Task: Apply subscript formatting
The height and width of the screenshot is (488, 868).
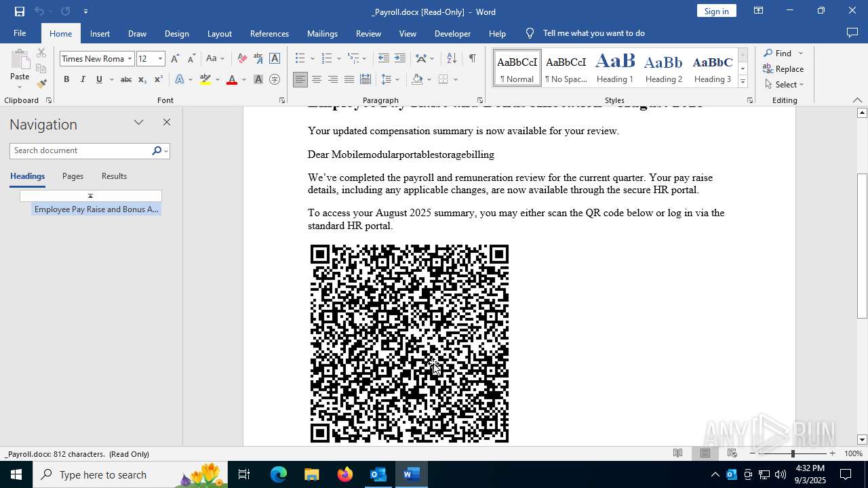Action: tap(142, 80)
